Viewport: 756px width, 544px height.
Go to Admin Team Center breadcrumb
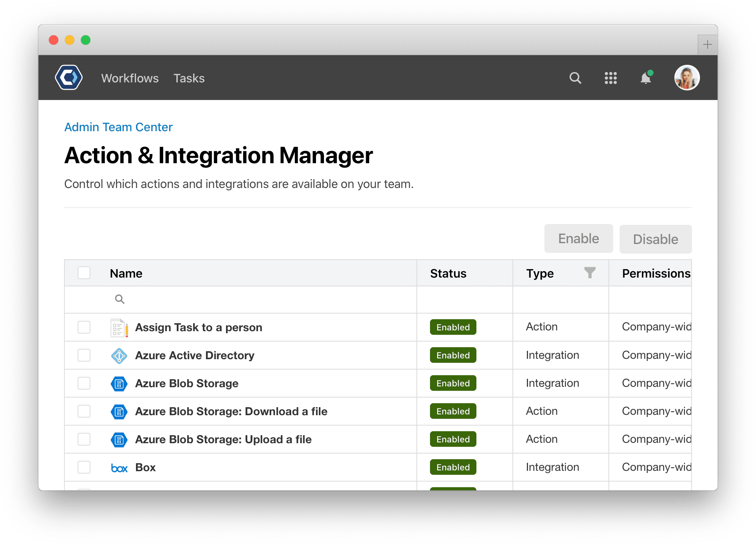[118, 127]
